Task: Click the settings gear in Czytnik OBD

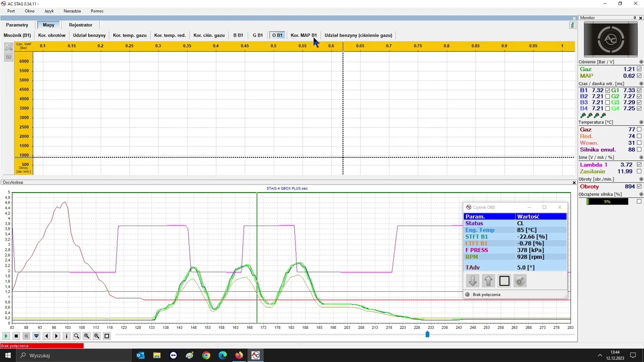Action: pos(520,281)
